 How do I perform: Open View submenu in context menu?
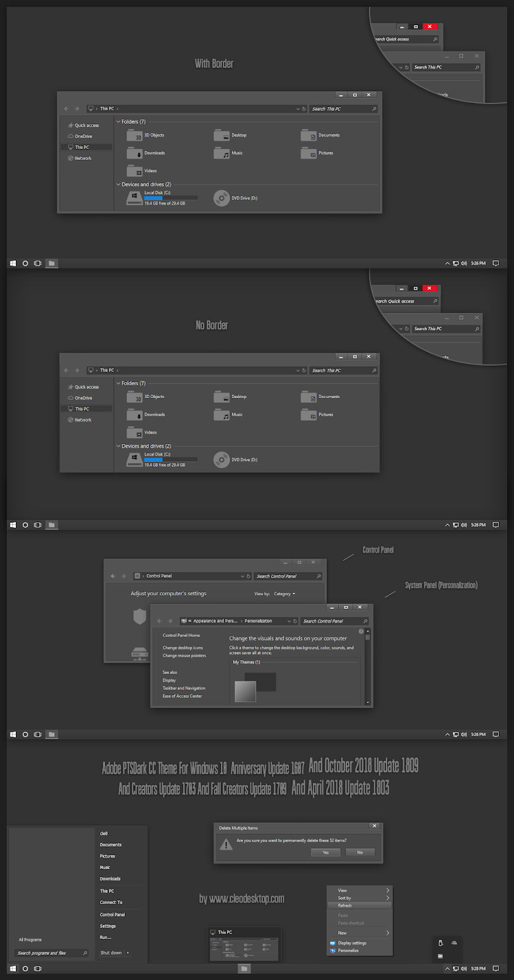359,891
